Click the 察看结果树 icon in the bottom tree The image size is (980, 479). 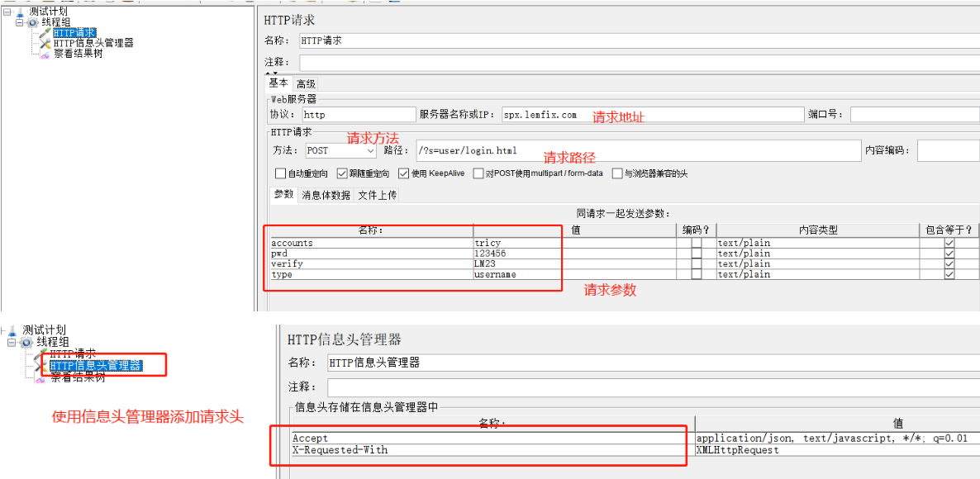[x=39, y=377]
